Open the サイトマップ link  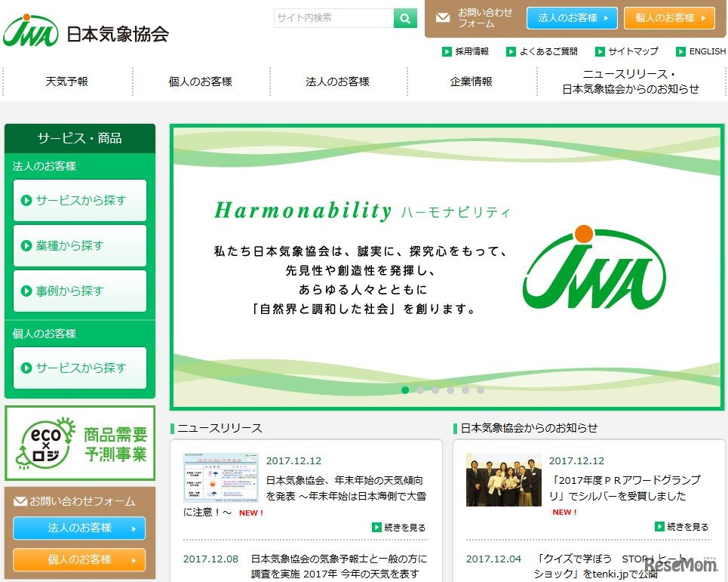633,51
